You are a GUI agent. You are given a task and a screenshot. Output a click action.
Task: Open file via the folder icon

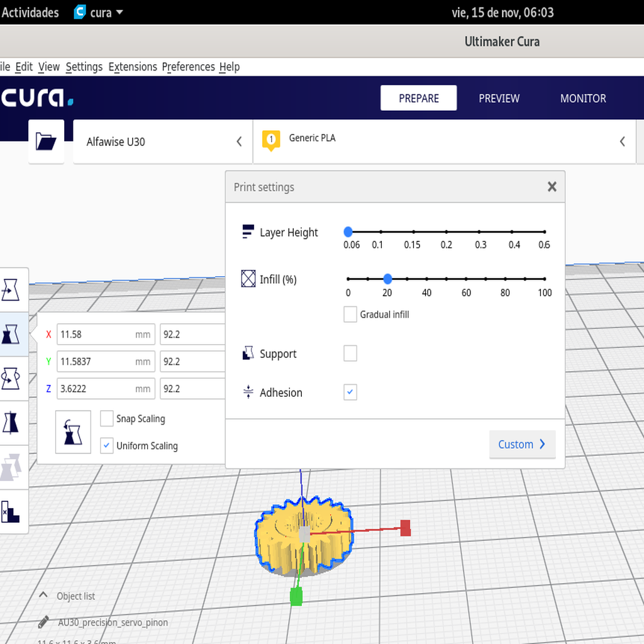click(x=46, y=142)
